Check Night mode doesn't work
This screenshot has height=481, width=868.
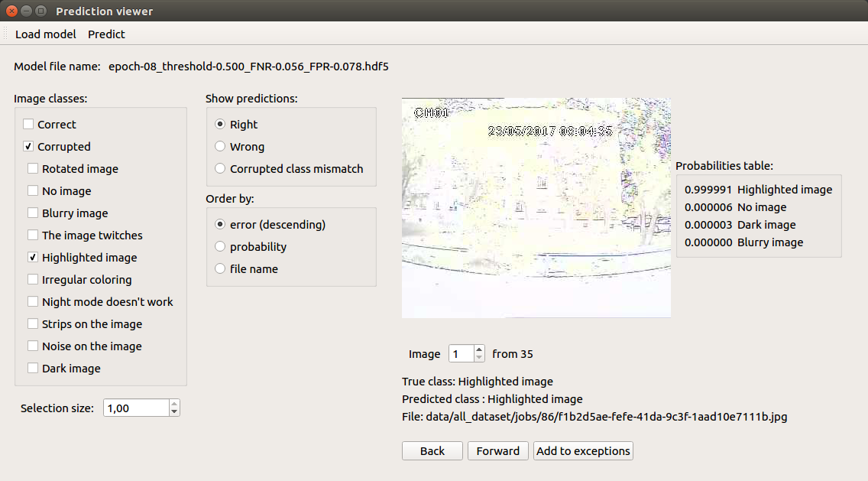point(33,302)
